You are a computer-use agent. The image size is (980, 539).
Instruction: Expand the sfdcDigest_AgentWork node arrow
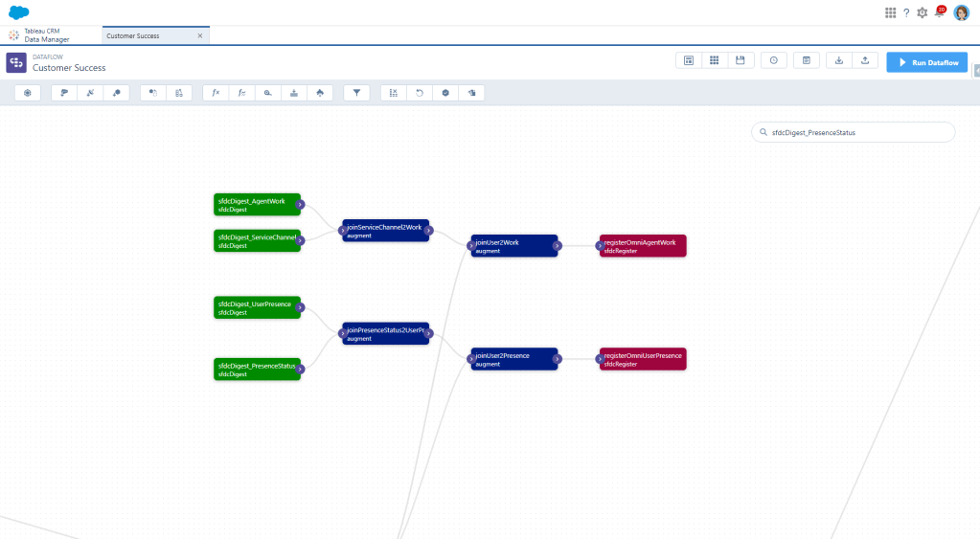[x=300, y=204]
